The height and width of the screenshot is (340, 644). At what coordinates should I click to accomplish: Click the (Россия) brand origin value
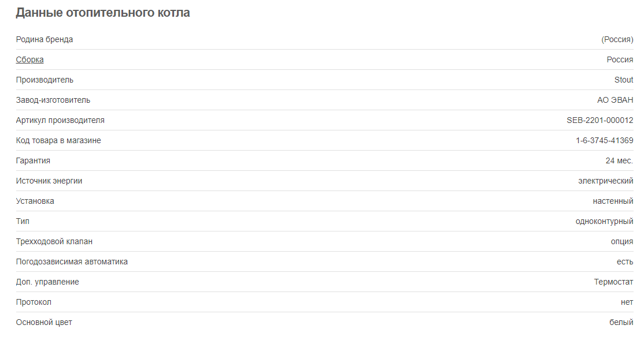(x=617, y=39)
